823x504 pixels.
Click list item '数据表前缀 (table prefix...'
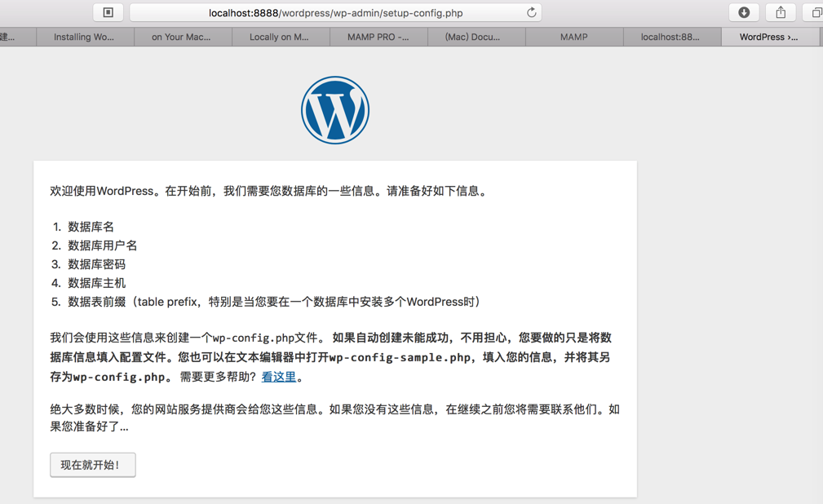[x=274, y=302]
